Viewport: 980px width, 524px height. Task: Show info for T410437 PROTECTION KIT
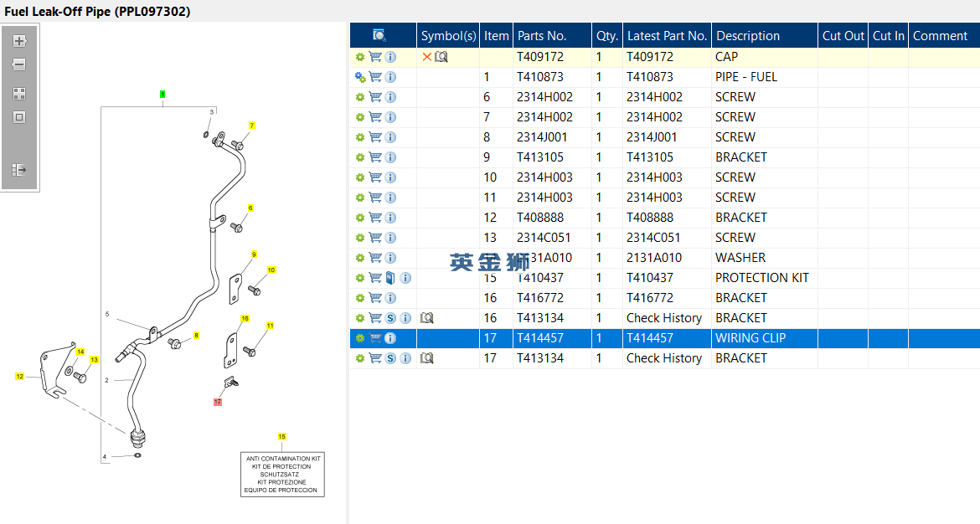click(x=405, y=278)
